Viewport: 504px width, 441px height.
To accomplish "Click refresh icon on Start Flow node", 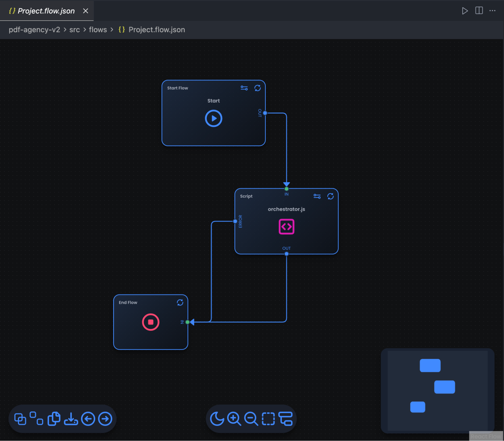I will click(x=257, y=88).
